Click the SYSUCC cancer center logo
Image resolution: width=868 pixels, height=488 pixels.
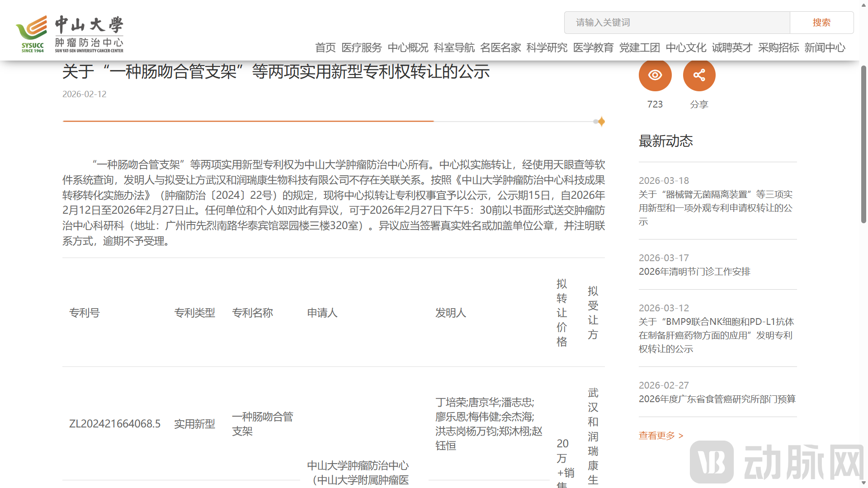click(70, 34)
